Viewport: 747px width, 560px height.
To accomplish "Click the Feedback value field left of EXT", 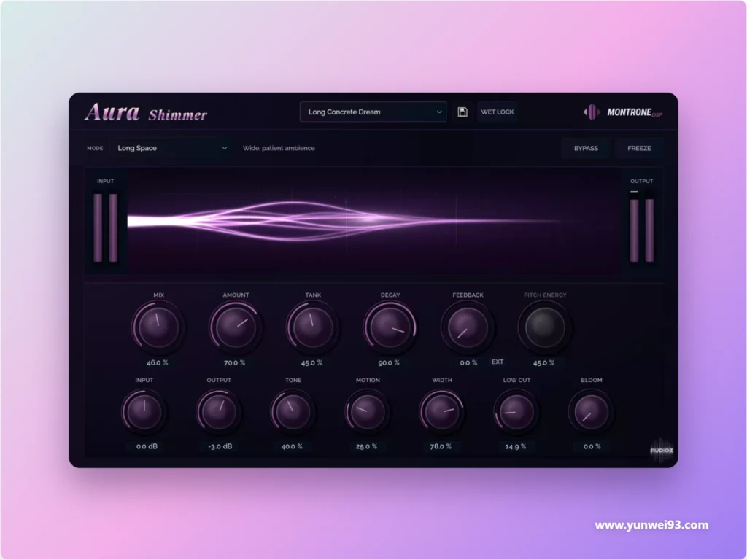I will (468, 362).
